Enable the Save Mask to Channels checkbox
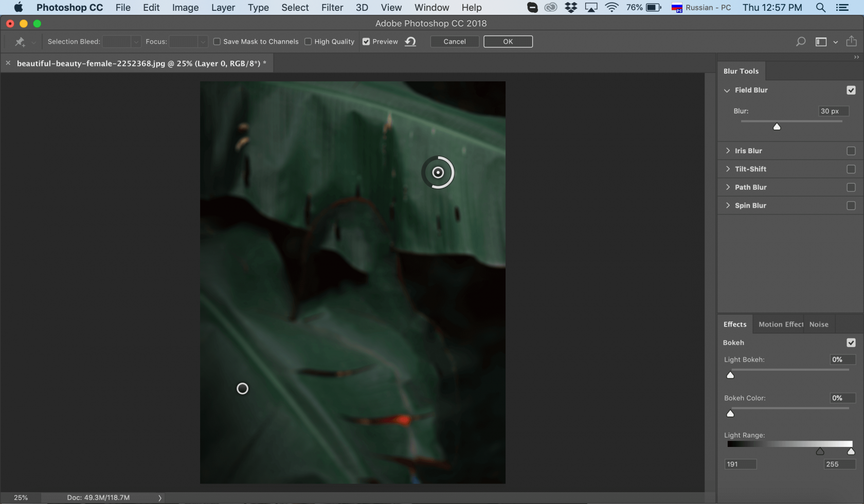The width and height of the screenshot is (864, 504). coord(217,41)
